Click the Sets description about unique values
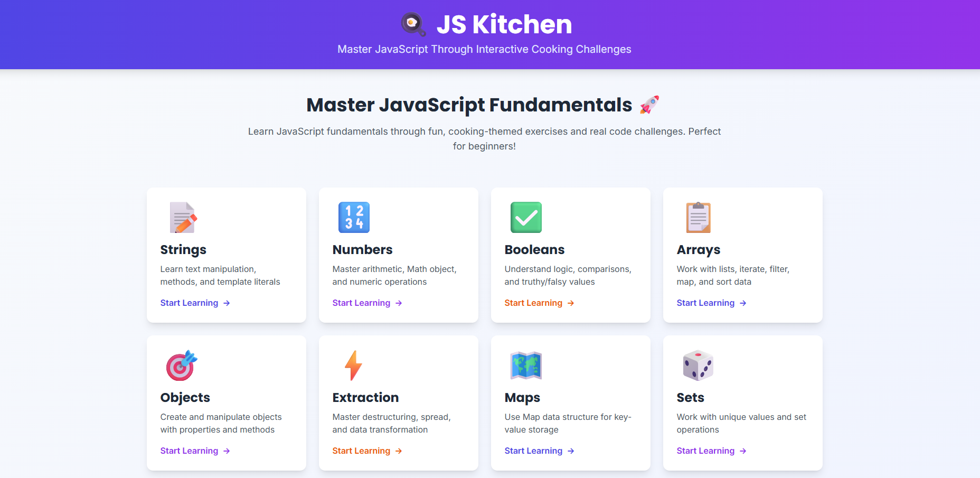The height and width of the screenshot is (478, 980). (x=741, y=424)
